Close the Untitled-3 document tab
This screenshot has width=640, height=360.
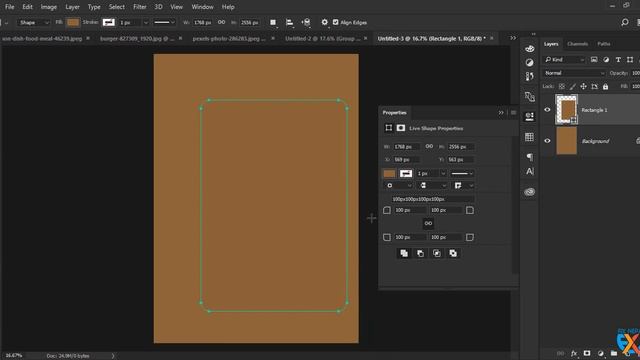click(x=491, y=38)
